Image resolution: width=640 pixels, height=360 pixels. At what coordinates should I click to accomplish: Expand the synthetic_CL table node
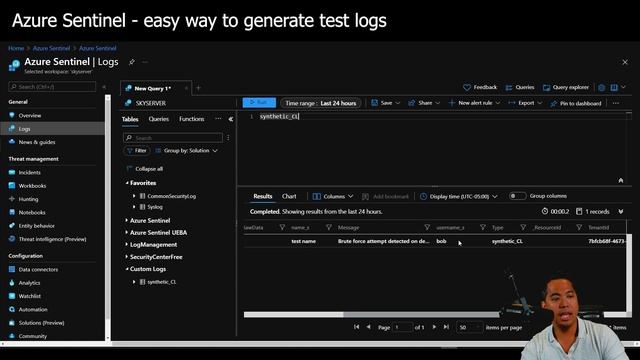pyautogui.click(x=134, y=282)
